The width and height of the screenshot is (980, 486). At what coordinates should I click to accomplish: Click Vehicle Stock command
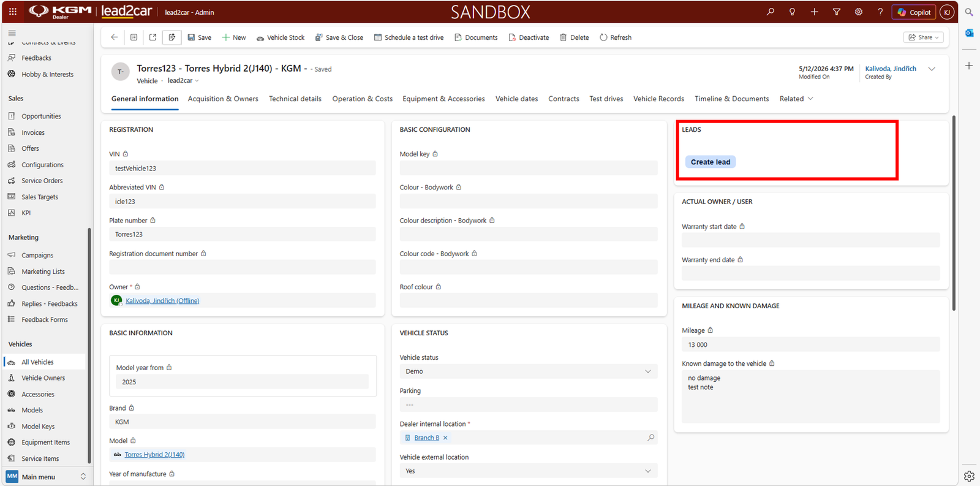(x=281, y=37)
